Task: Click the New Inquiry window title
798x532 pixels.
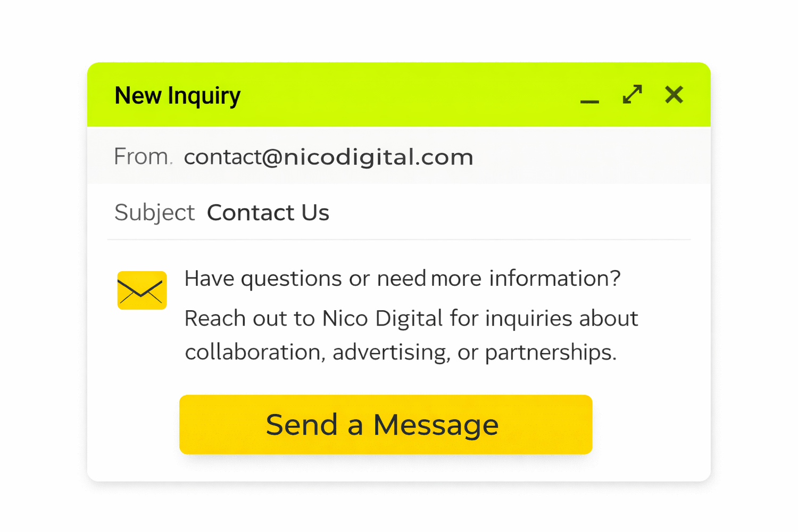Action: click(177, 96)
